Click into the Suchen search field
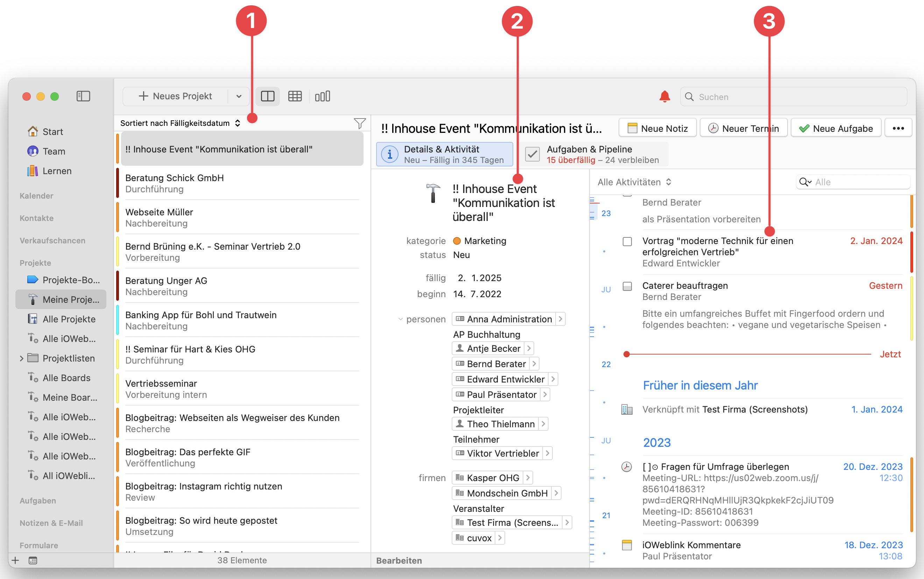This screenshot has height=579, width=924. pos(793,96)
